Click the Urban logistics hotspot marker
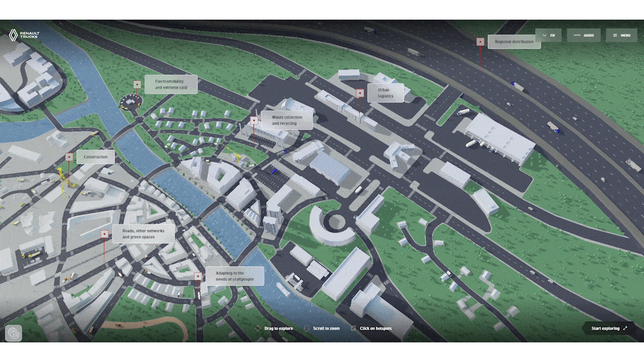The width and height of the screenshot is (644, 362). pyautogui.click(x=360, y=93)
